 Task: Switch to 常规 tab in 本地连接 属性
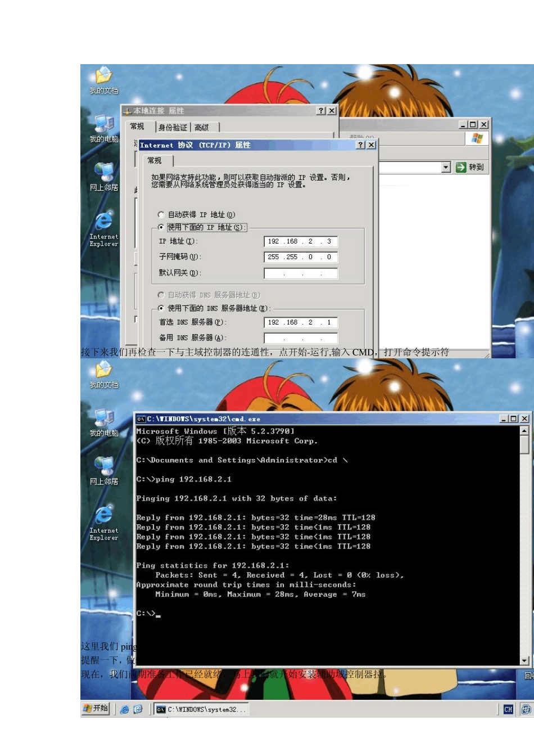[x=138, y=127]
